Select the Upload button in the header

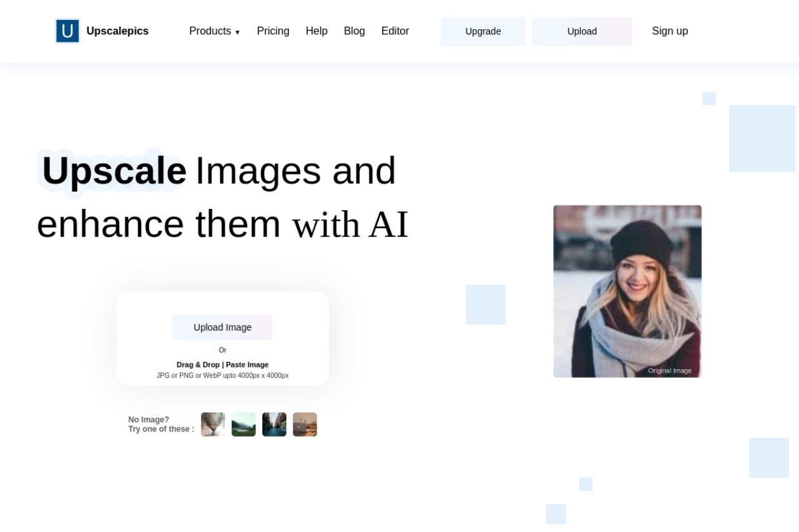(582, 31)
